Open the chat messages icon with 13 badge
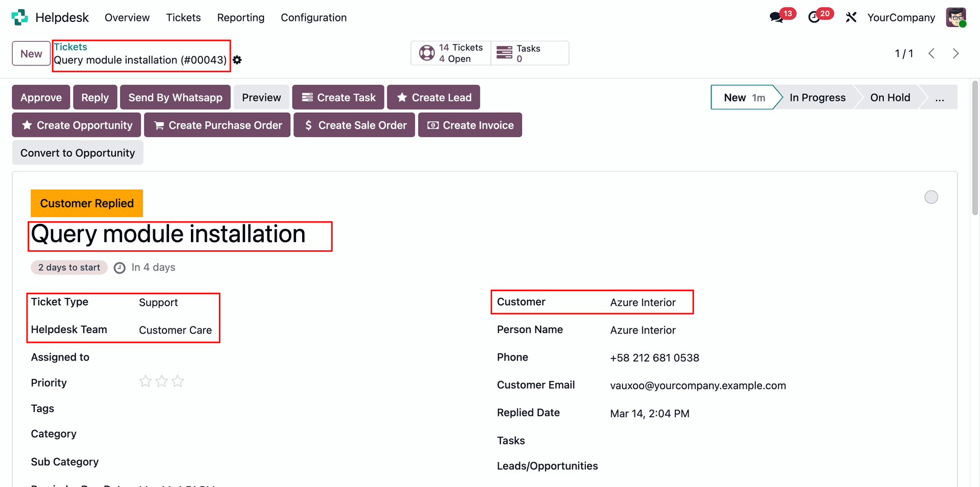Viewport: 980px width, 487px height. click(x=776, y=17)
